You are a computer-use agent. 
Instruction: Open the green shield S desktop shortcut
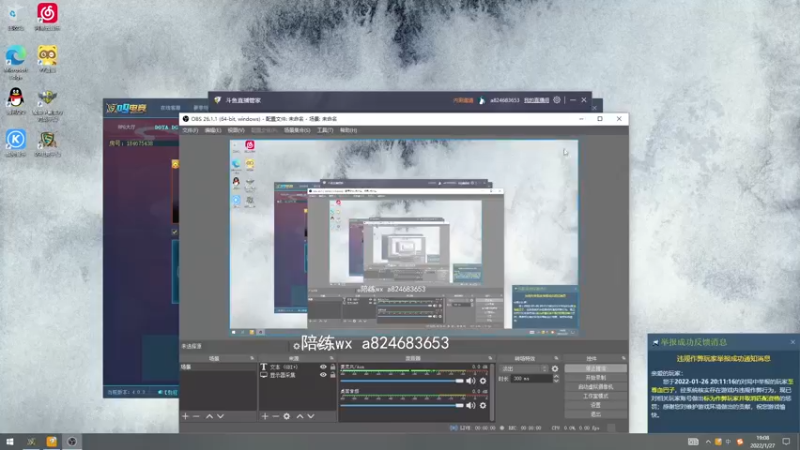pyautogui.click(x=47, y=143)
